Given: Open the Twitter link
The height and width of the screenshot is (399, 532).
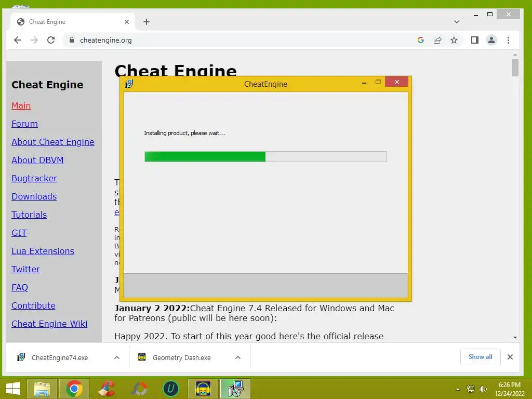Looking at the screenshot, I should [26, 269].
